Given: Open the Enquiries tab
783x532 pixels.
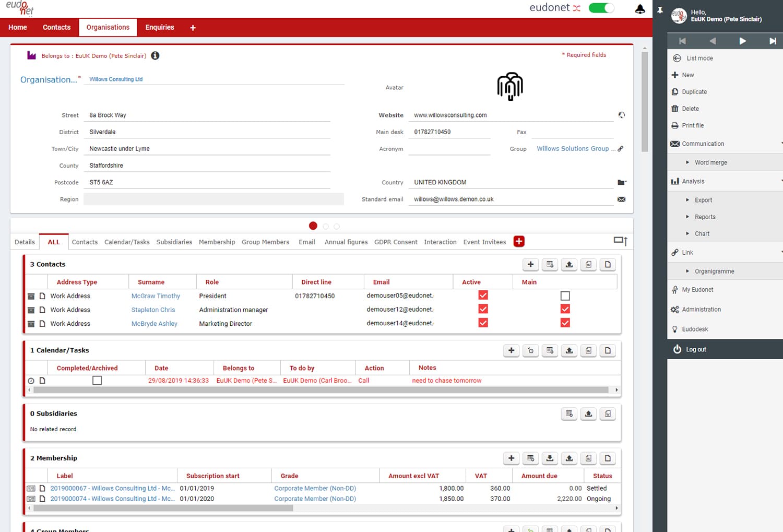Looking at the screenshot, I should pyautogui.click(x=160, y=27).
